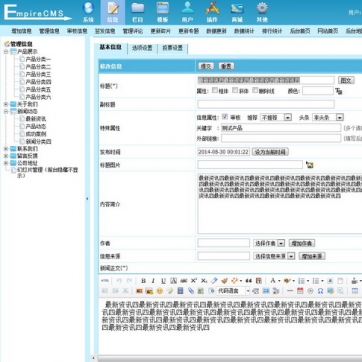Viewport: 362px width, 362px height.
Task: Expand the 关于我们 tree node
Action: tap(6, 104)
